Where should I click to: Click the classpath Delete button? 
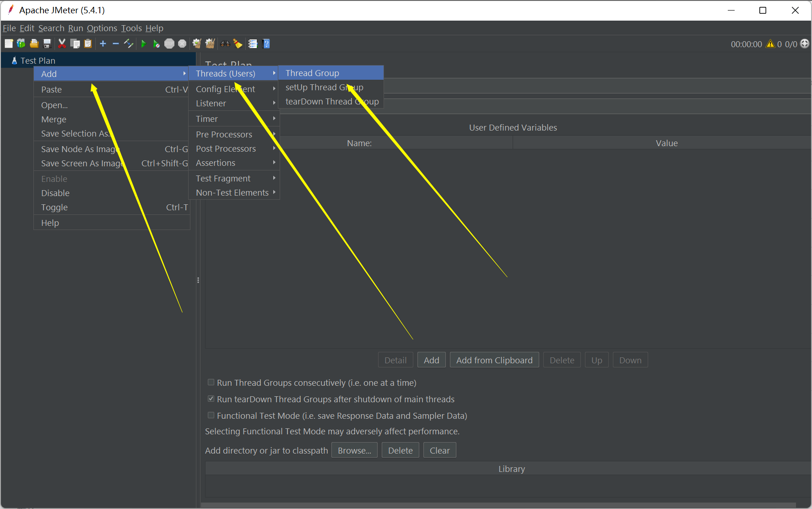(x=400, y=450)
